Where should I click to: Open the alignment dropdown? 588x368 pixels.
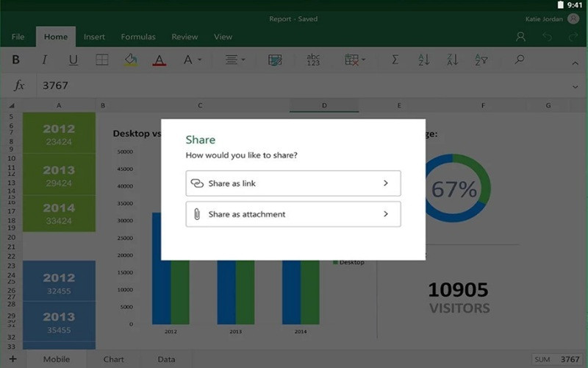pos(234,60)
